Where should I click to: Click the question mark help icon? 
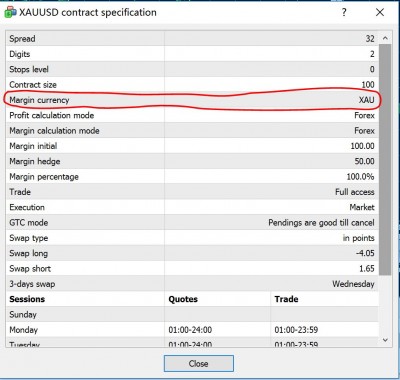click(344, 12)
